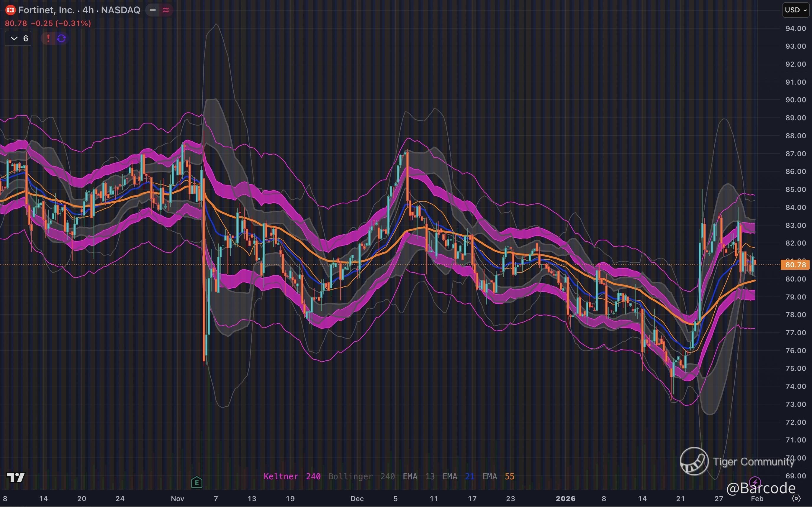
Task: Click the orange 80.78 price label
Action: (x=795, y=265)
